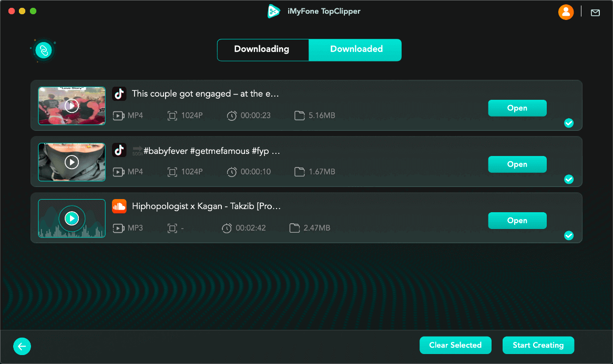This screenshot has height=364, width=613.
Task: Switch to the Downloading tab
Action: [x=262, y=49]
